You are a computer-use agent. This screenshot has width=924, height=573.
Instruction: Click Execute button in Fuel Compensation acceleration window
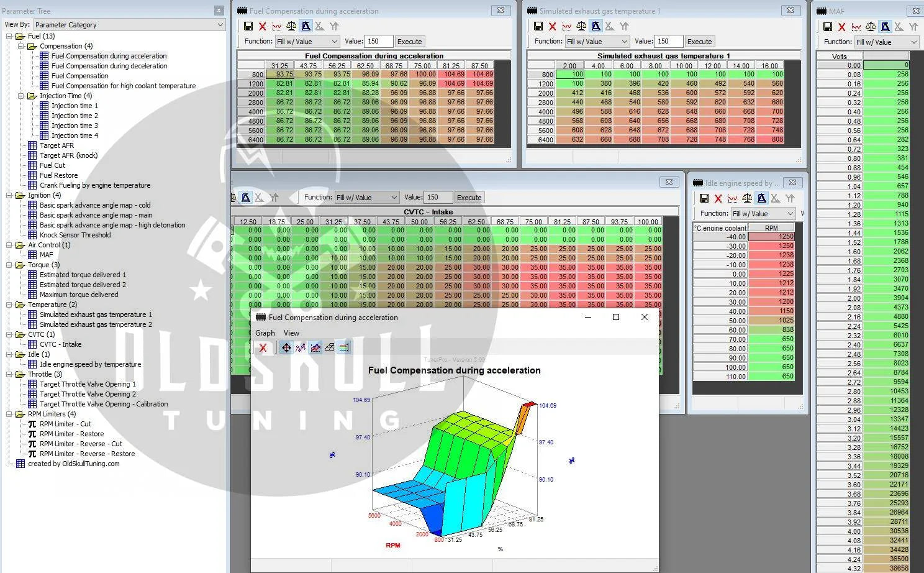409,42
